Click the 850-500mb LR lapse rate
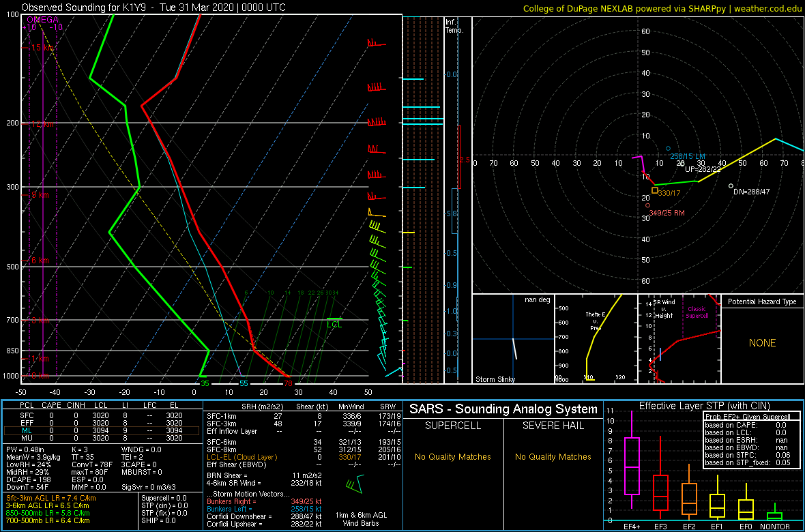 (x=48, y=513)
